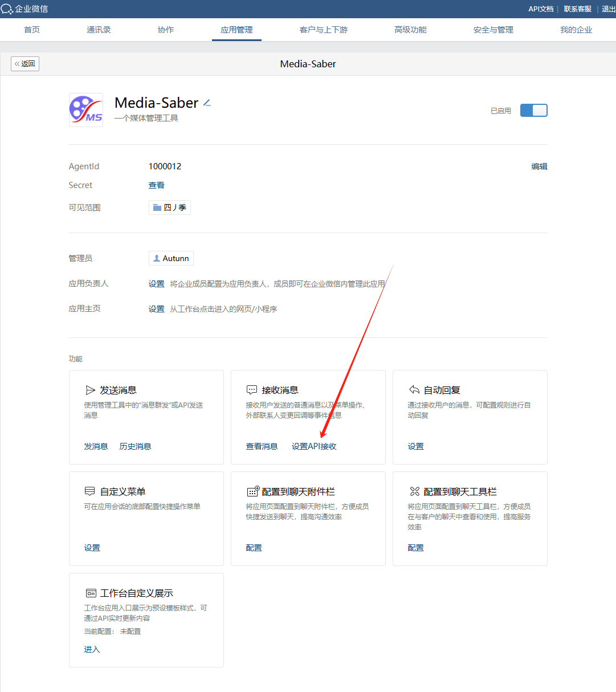Go back with the 返回 button
Viewport: 616px width, 692px height.
tap(25, 64)
